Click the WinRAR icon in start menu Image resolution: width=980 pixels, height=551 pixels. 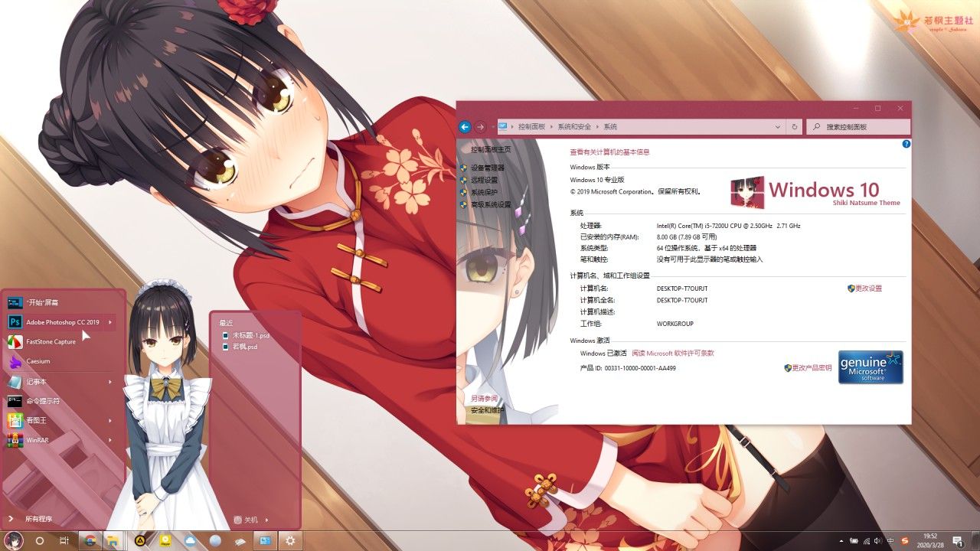coord(15,440)
